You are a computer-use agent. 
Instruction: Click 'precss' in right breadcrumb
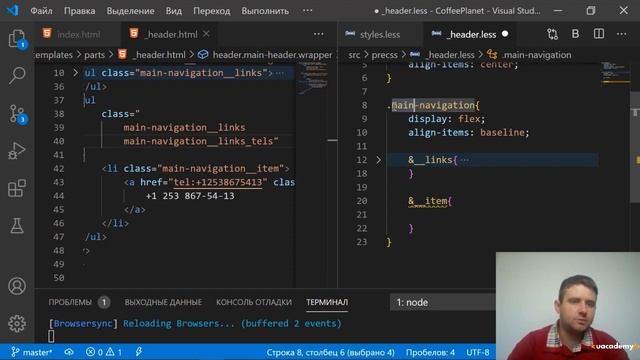coord(384,55)
